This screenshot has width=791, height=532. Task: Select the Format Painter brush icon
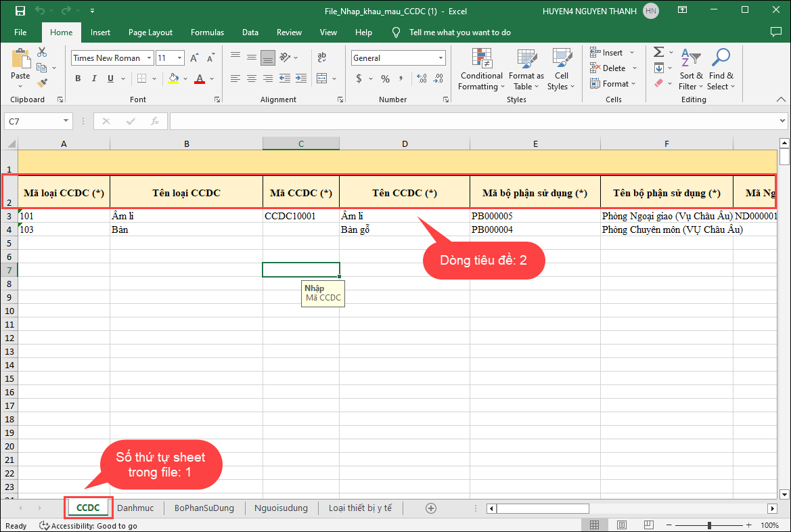click(x=42, y=83)
